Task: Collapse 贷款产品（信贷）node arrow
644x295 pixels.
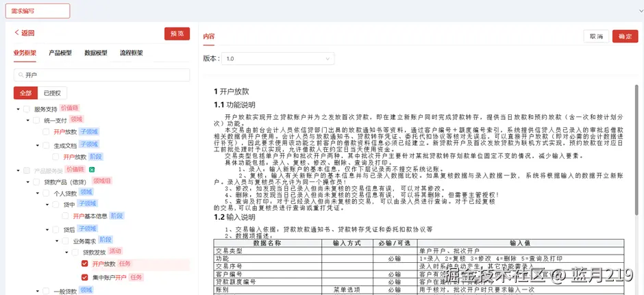Action: coord(28,182)
